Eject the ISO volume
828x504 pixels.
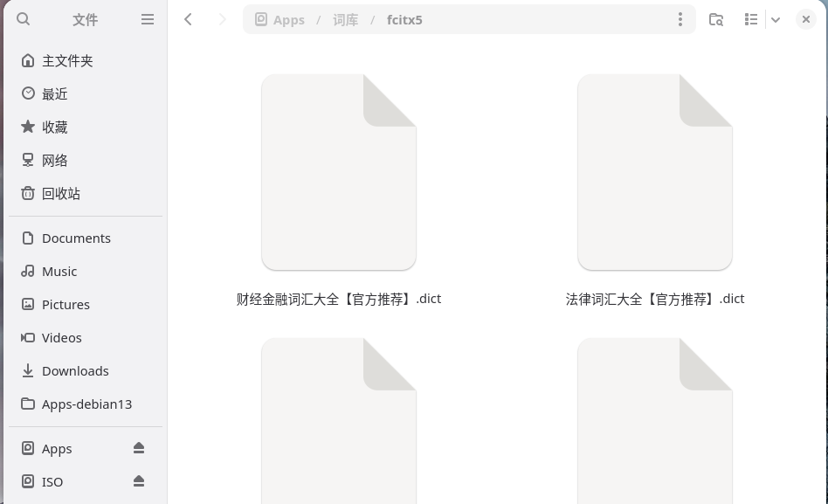[x=139, y=481]
